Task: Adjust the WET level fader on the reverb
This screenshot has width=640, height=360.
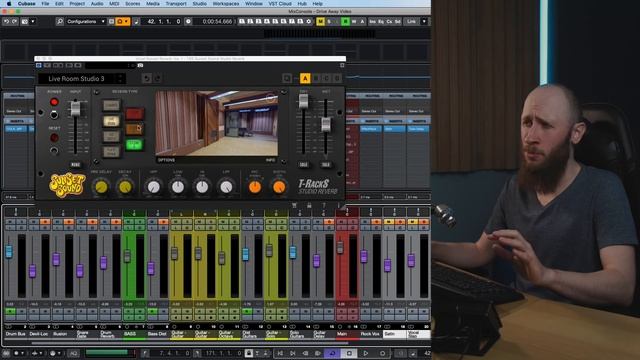Action: [326, 124]
